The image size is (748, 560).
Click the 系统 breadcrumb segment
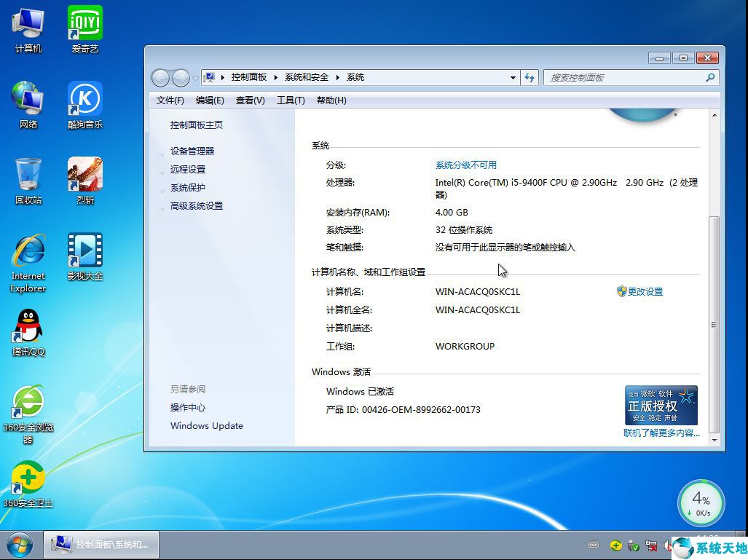tap(355, 77)
